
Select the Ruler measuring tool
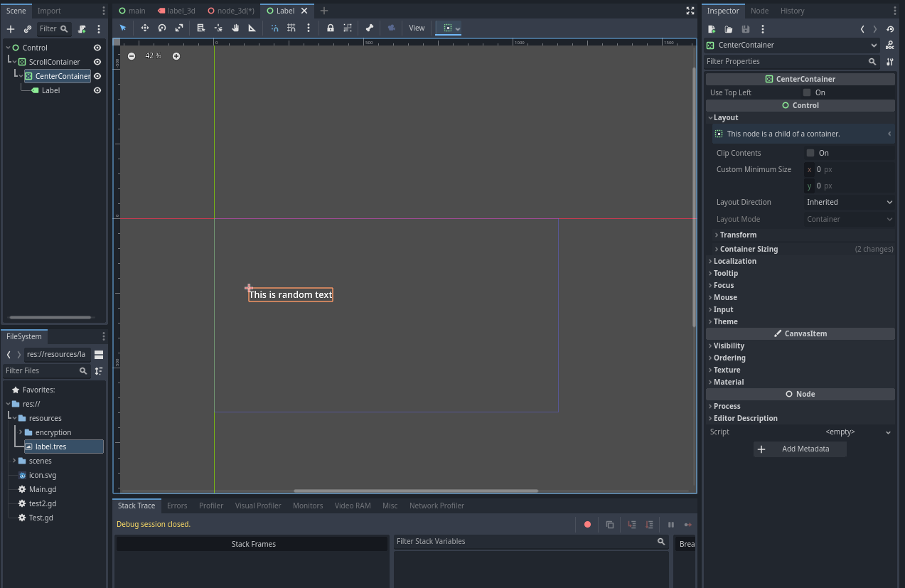252,28
